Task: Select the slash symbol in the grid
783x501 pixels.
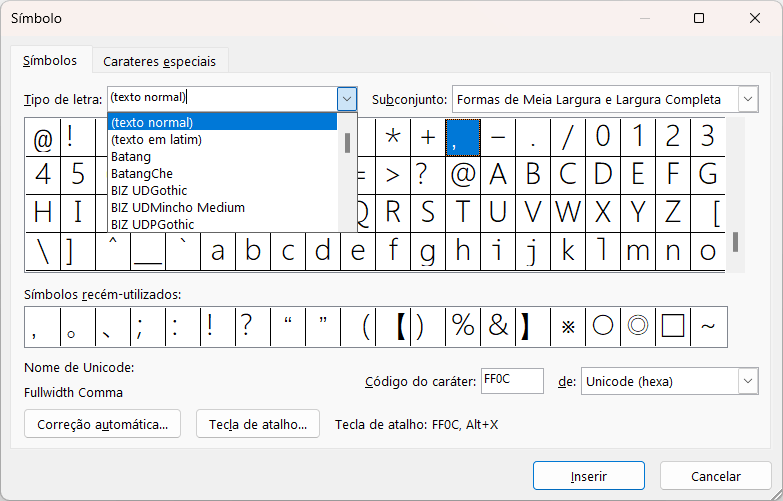Action: coord(568,137)
